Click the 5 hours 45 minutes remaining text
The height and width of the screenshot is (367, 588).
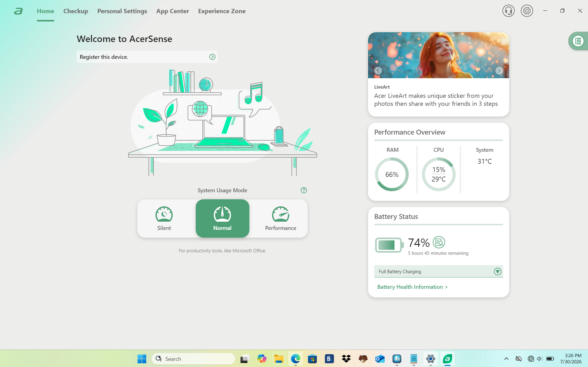coord(438,253)
